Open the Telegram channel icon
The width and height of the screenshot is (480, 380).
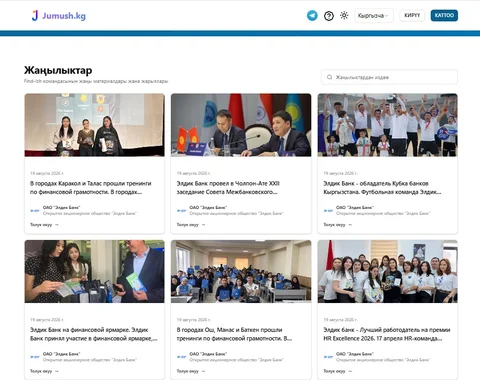pos(312,15)
